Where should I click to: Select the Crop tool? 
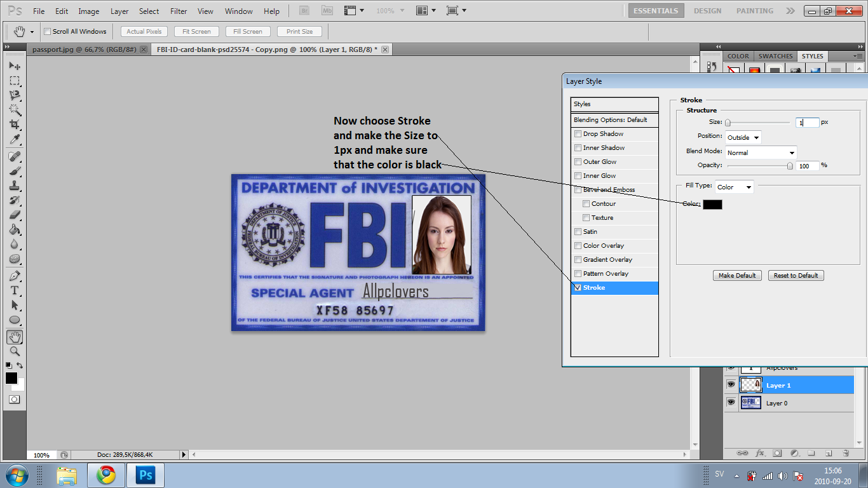14,125
